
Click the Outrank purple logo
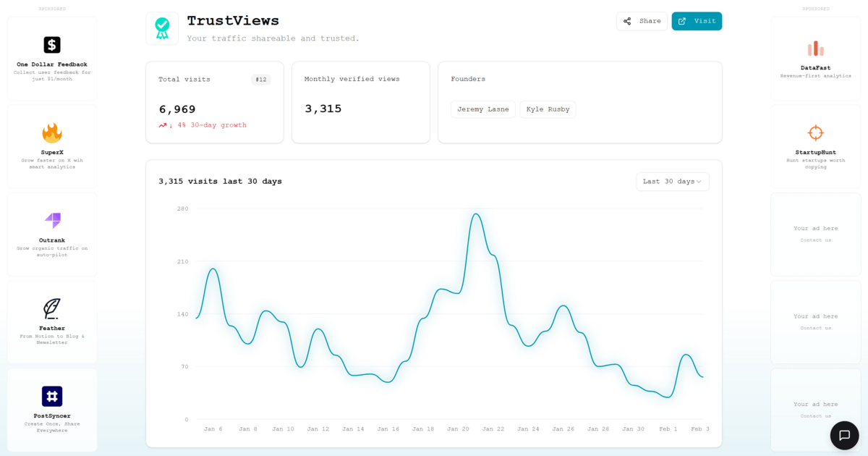(x=52, y=221)
